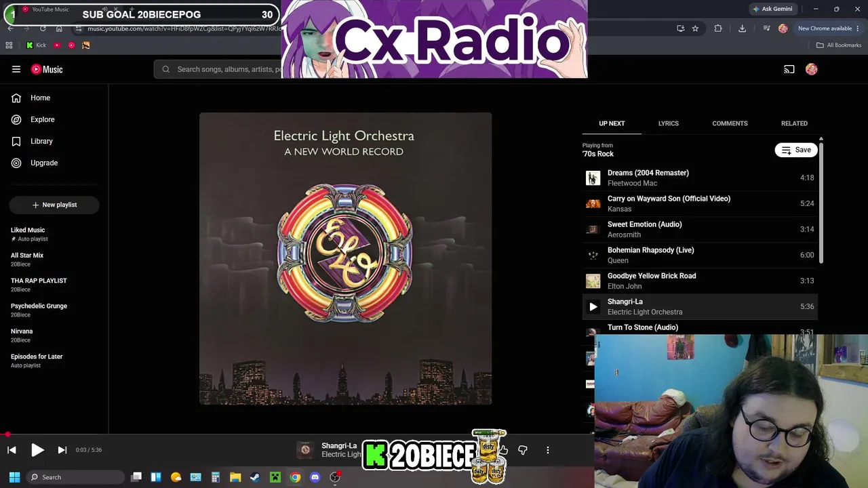Go back in browser history
Image resolution: width=868 pixels, height=488 pixels.
(x=10, y=28)
